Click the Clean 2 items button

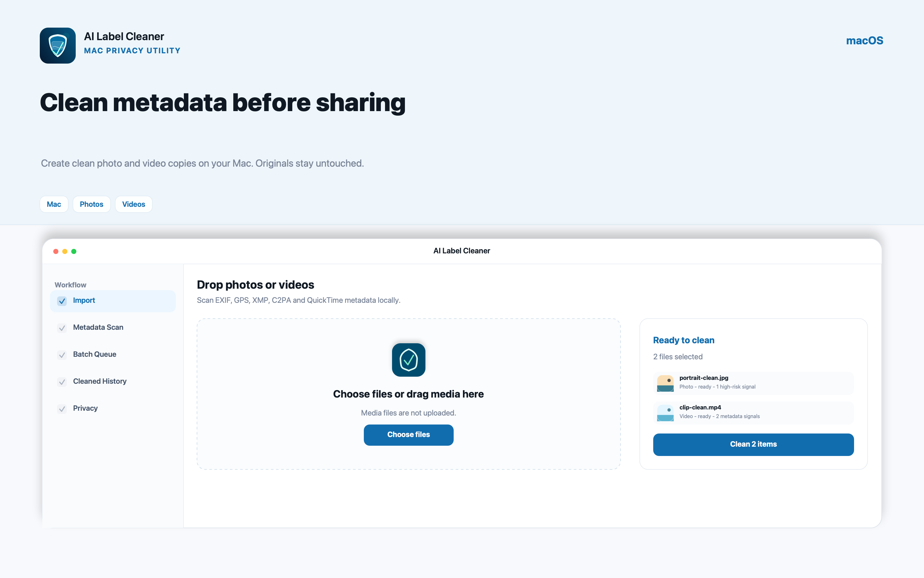click(753, 444)
